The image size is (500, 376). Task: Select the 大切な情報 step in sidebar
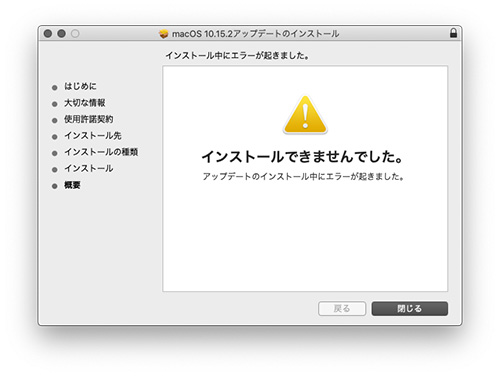click(84, 103)
